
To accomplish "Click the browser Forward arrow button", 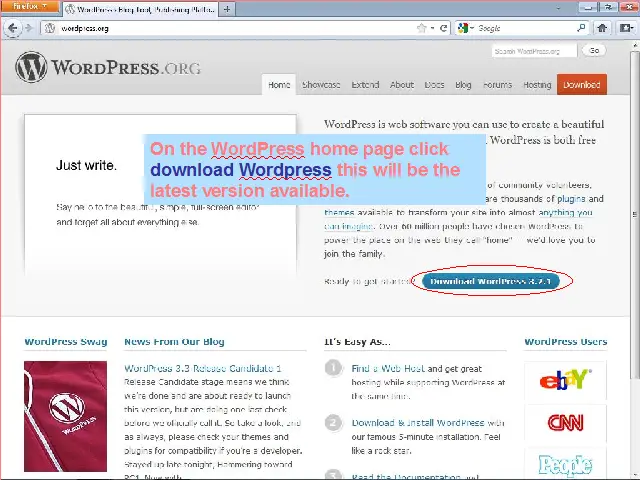I will [29, 28].
